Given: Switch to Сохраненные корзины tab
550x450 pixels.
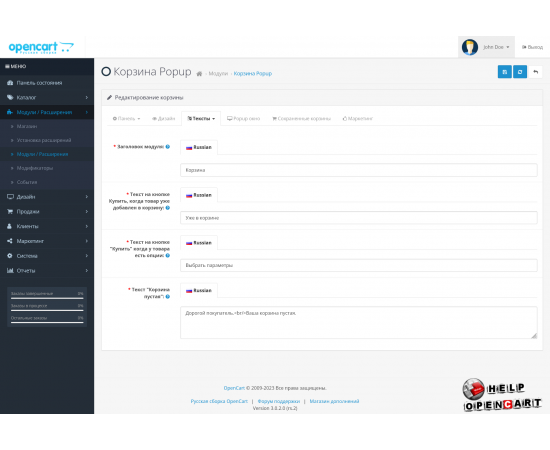Looking at the screenshot, I should (301, 119).
